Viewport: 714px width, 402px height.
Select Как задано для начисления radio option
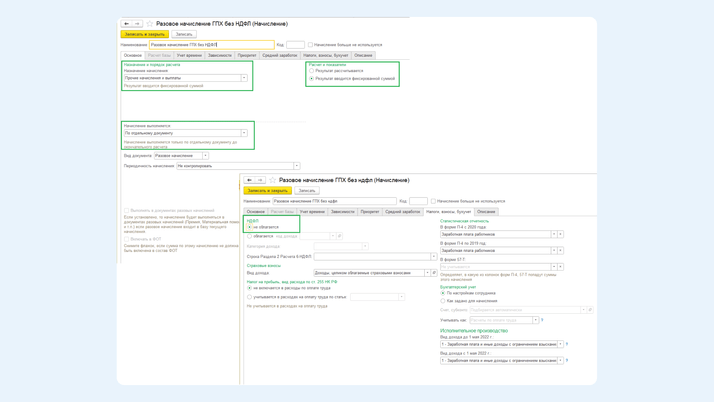coord(444,300)
